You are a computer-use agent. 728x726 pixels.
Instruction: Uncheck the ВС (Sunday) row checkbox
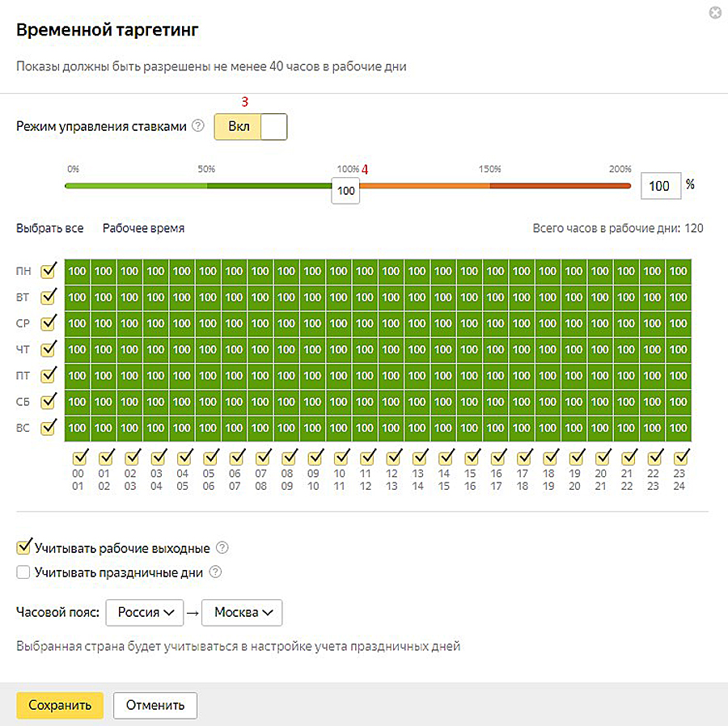coord(49,427)
